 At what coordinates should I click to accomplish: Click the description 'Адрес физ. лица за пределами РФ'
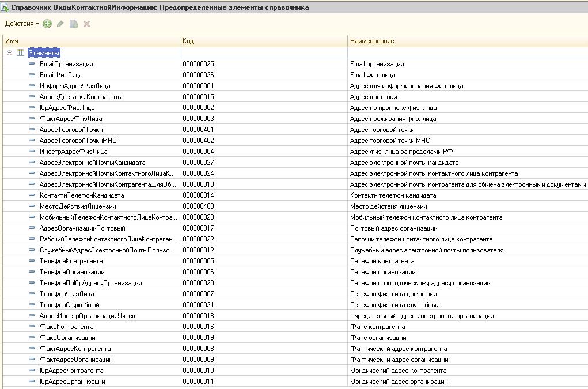coord(401,151)
